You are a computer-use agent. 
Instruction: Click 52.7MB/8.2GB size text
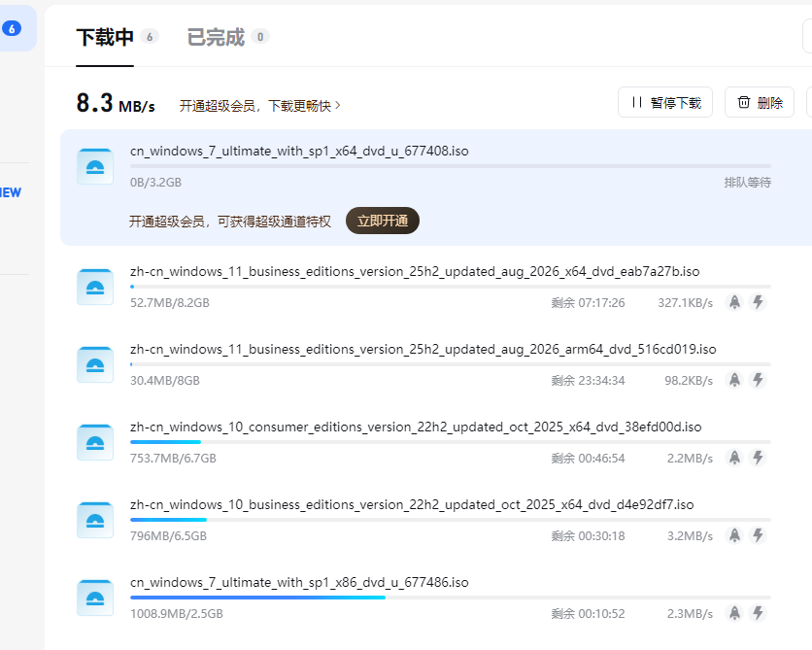pyautogui.click(x=170, y=302)
